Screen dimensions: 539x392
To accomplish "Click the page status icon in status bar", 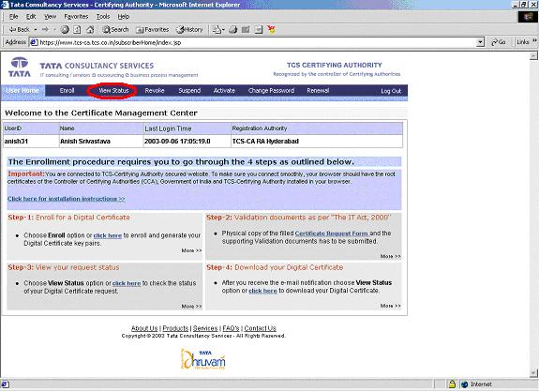I will (x=6, y=384).
